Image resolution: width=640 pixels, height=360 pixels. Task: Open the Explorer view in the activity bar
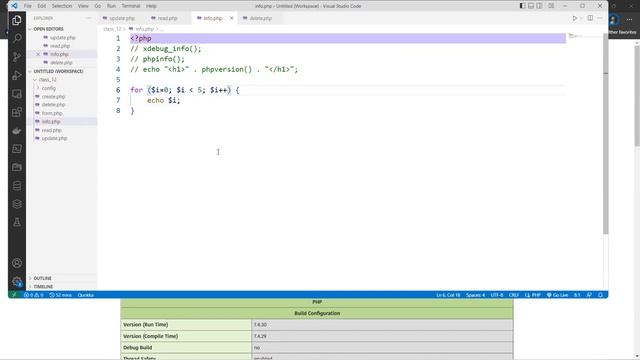(17, 20)
